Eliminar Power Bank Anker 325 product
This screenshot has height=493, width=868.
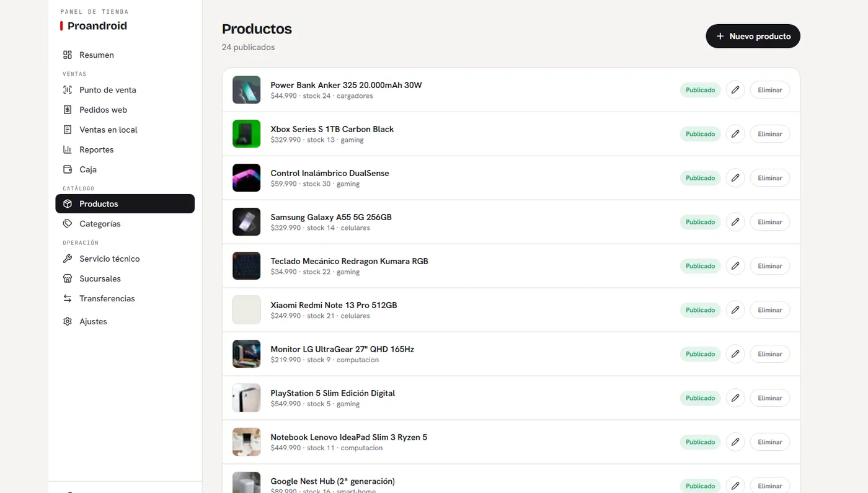[770, 90]
